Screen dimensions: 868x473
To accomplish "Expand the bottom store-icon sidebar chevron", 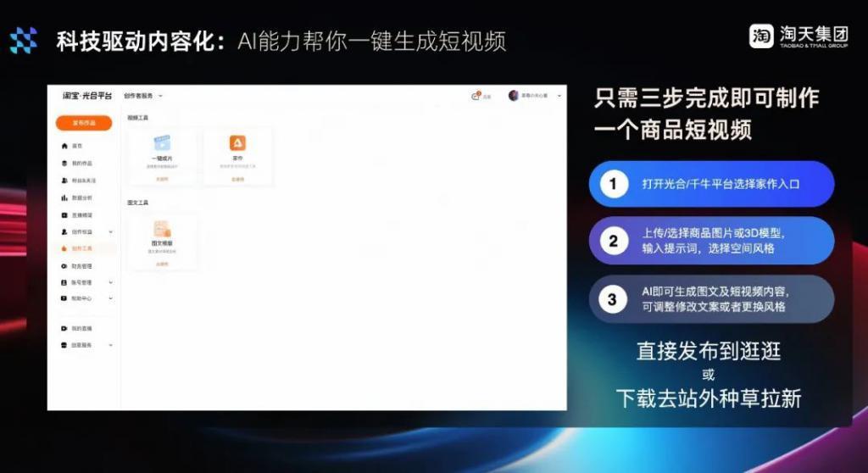I will (x=111, y=345).
